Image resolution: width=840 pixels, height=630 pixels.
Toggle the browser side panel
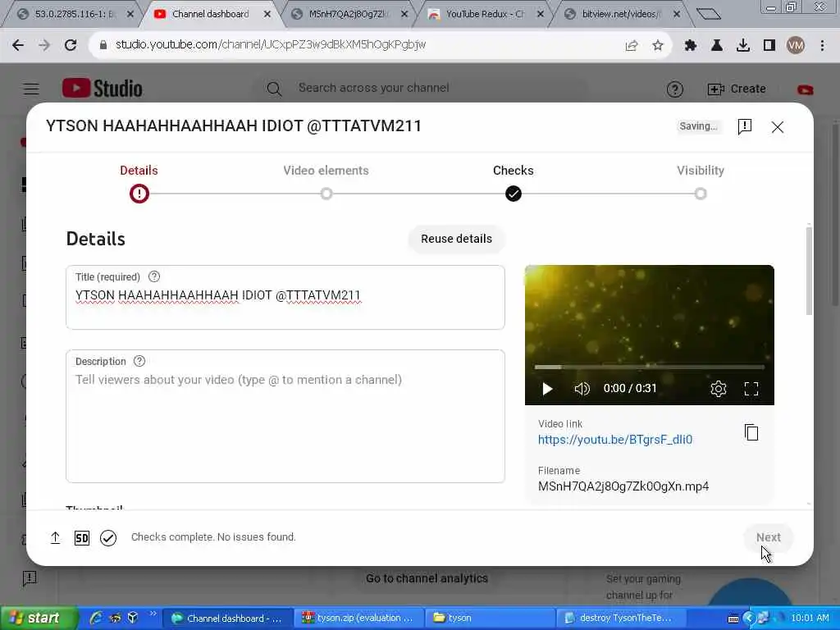pos(769,46)
